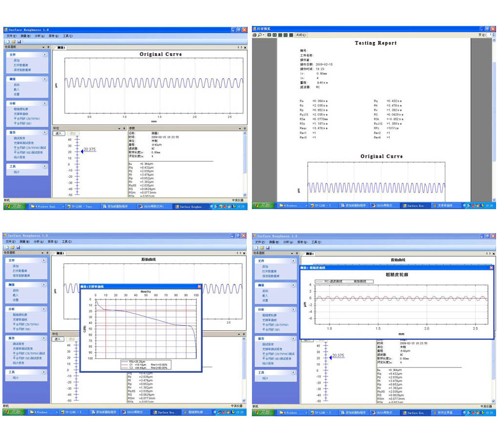Click open-folder icon in English Original Curve window

[x=14, y=42]
